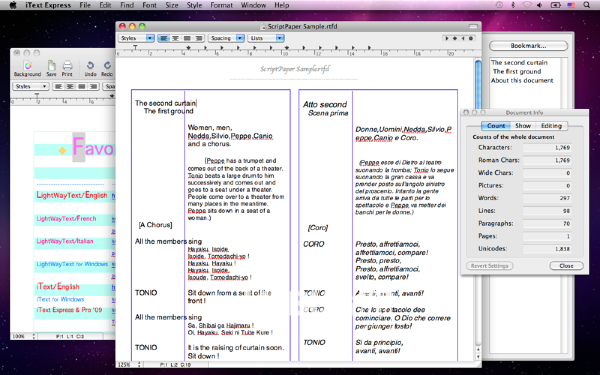The width and height of the screenshot is (600, 375).
Task: Open Styles dropdown in ScriptPaper window
Action: point(136,38)
